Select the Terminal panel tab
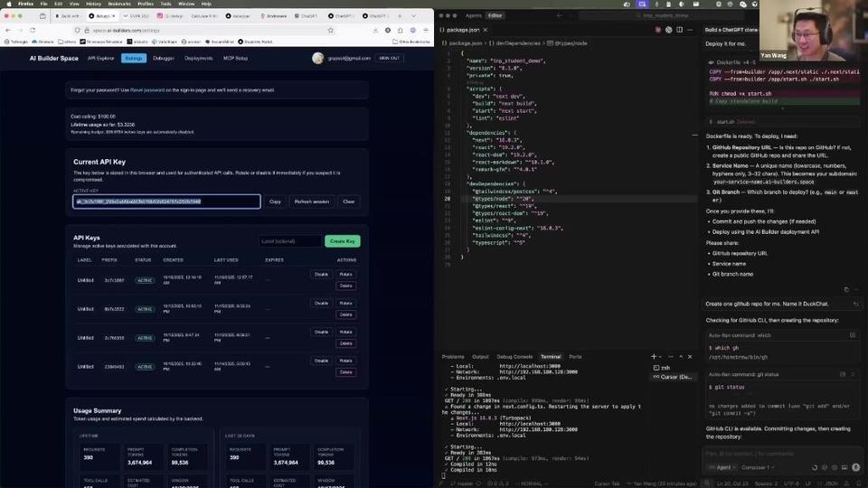 click(x=551, y=357)
